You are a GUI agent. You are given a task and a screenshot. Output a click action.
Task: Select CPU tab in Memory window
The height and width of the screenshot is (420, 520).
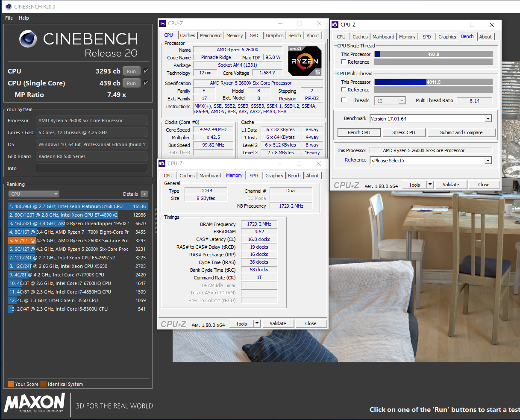tap(168, 176)
